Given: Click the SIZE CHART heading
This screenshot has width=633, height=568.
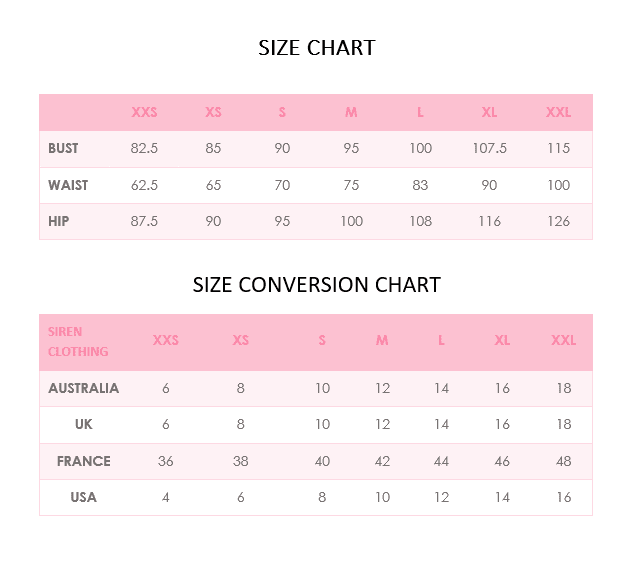Looking at the screenshot, I should 316,48.
